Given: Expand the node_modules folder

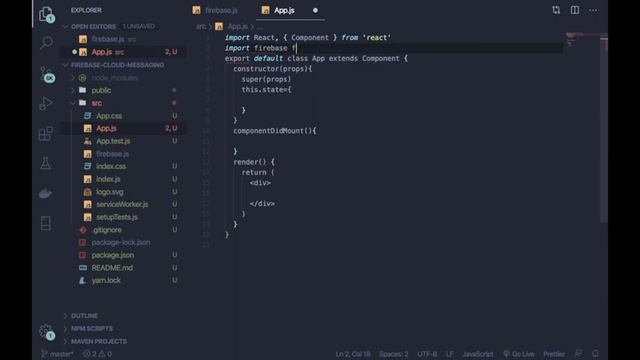Looking at the screenshot, I should coord(115,78).
